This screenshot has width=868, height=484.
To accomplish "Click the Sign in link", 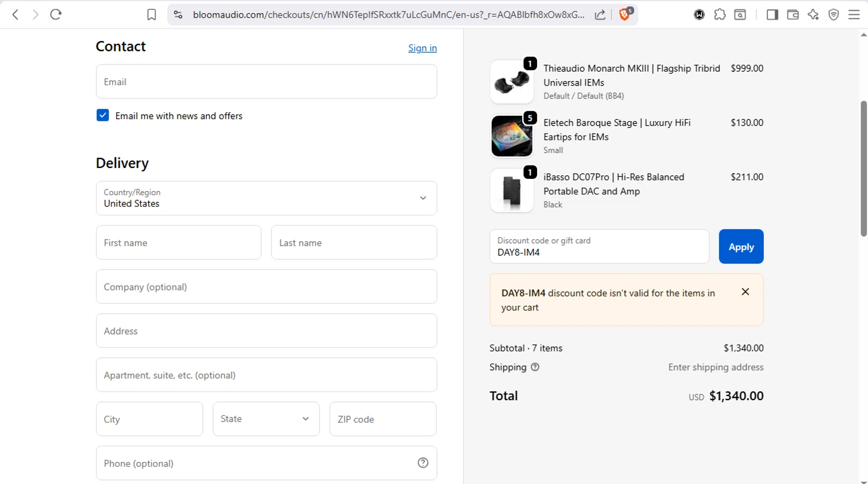I will tap(422, 48).
